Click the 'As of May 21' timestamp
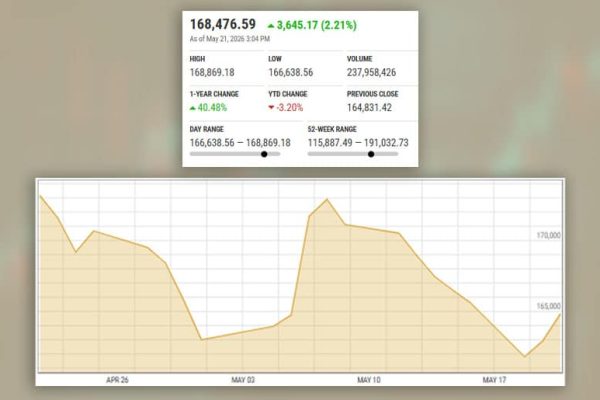Screen dimensions: 600x400 (230, 39)
